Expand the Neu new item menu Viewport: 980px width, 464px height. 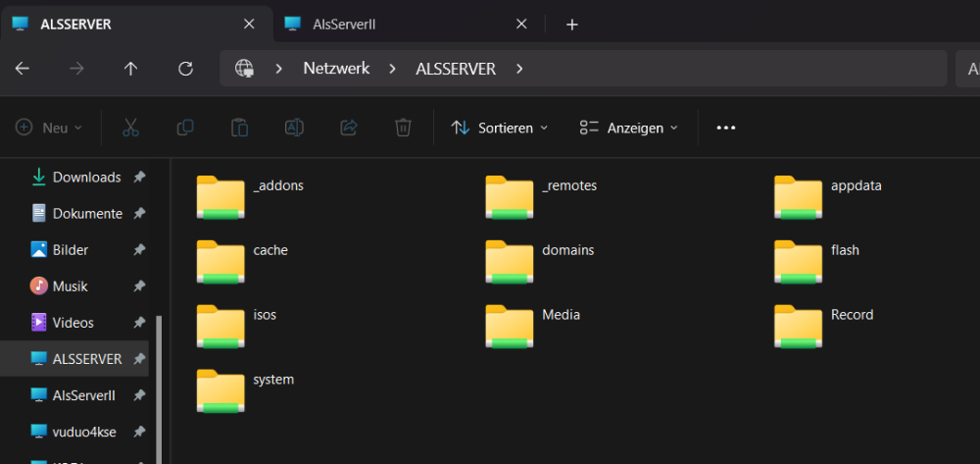click(x=49, y=128)
